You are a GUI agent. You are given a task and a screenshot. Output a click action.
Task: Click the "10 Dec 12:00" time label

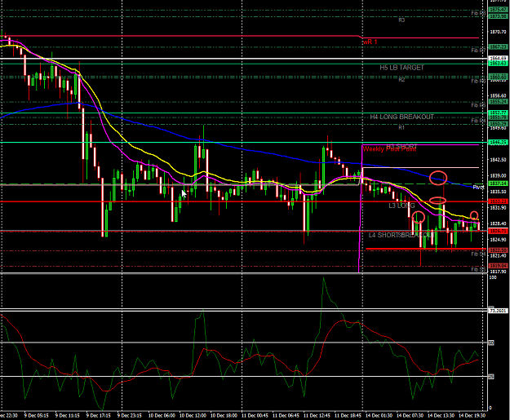(x=193, y=415)
